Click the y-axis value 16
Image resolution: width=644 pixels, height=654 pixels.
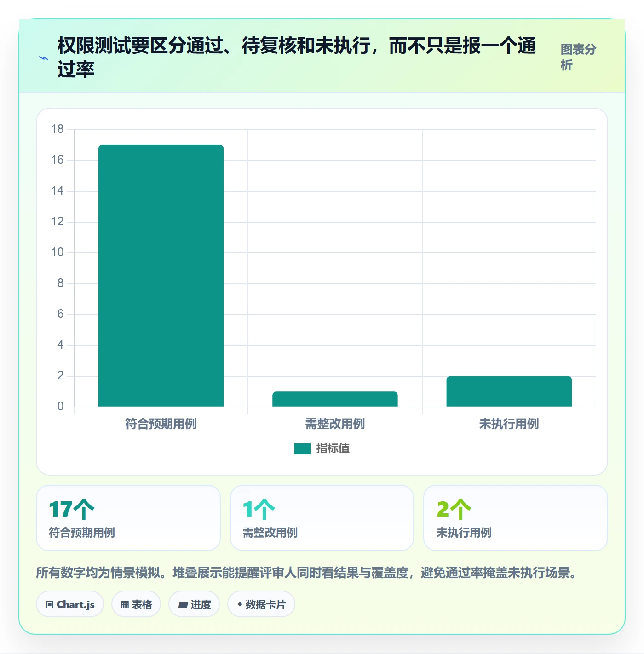(57, 160)
